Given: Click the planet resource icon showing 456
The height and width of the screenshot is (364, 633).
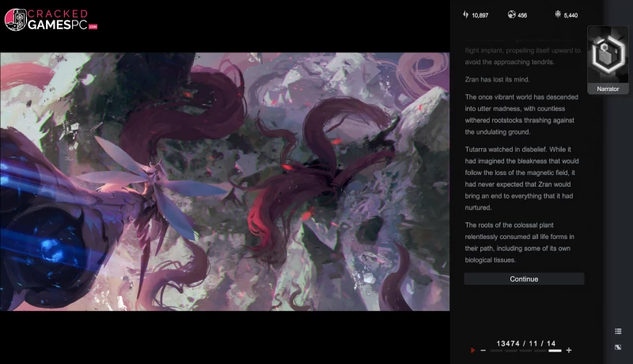Looking at the screenshot, I should point(511,14).
